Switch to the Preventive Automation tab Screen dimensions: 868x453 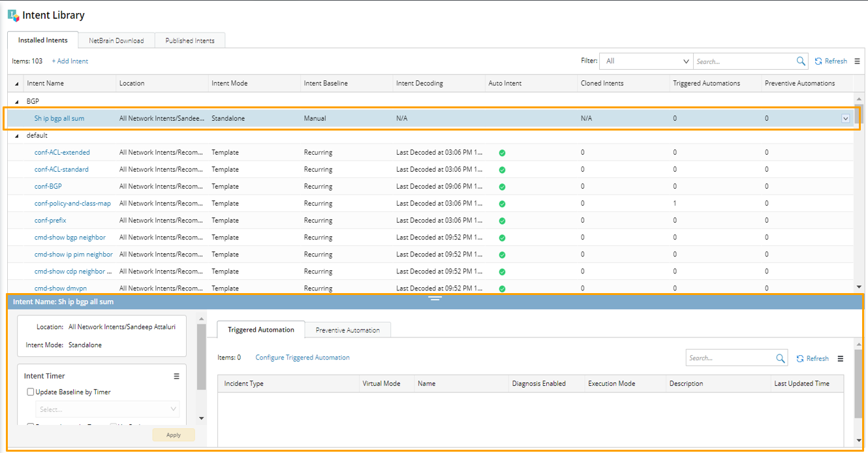pos(348,330)
